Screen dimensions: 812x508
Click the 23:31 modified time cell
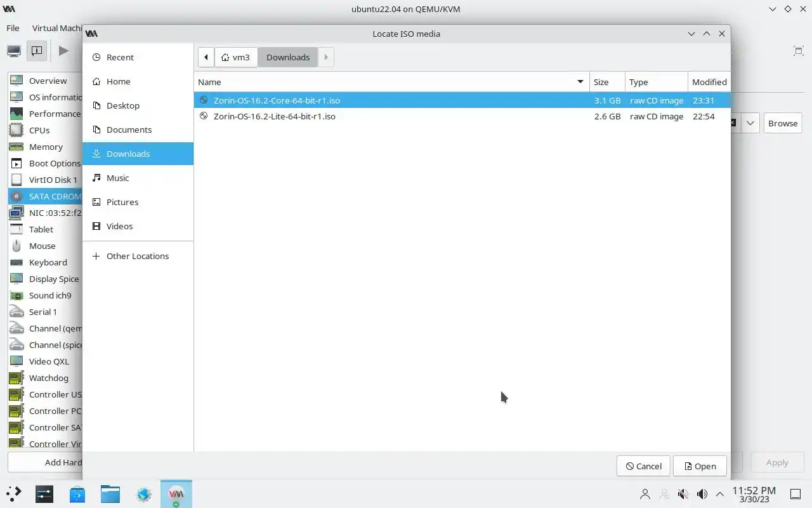(x=704, y=100)
